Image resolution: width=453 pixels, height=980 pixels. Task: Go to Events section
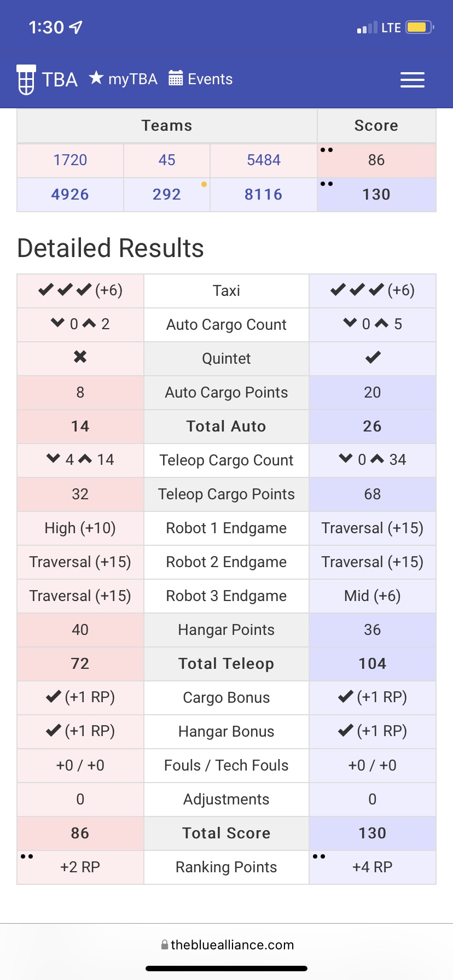pyautogui.click(x=201, y=79)
